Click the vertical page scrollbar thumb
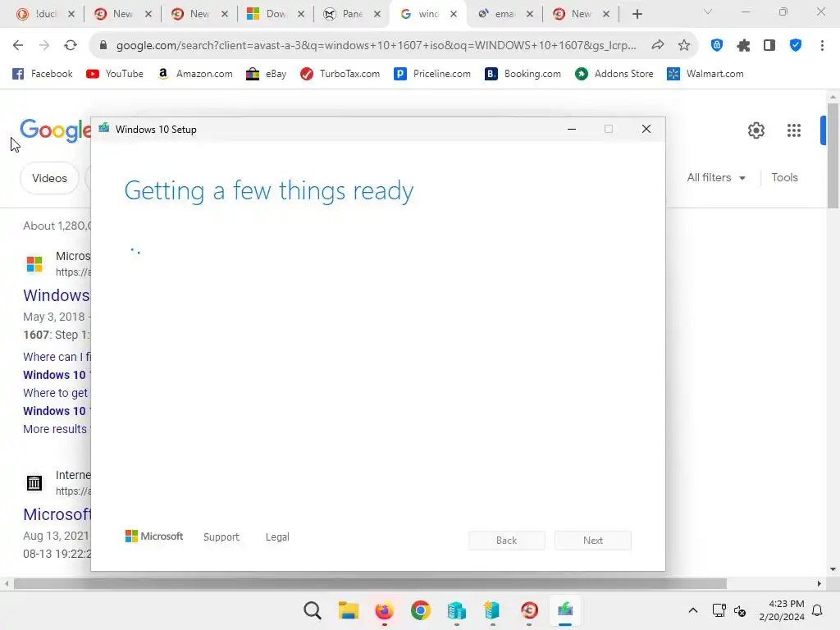840x630 pixels. tap(833, 155)
